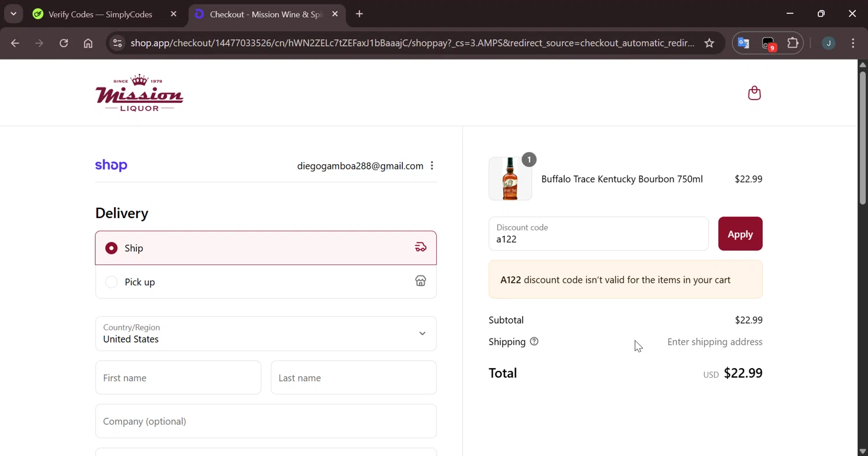Reload the checkout page
The height and width of the screenshot is (456, 868).
pyautogui.click(x=64, y=43)
